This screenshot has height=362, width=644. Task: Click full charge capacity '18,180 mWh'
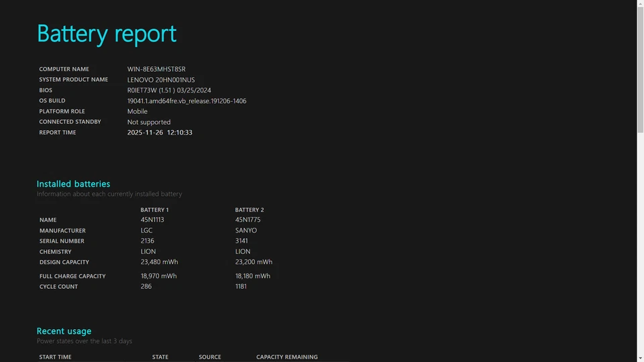click(x=253, y=276)
